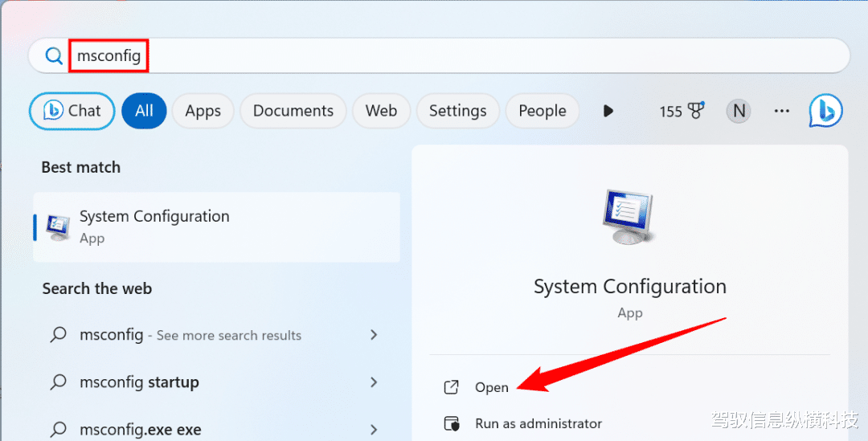Click the search magnifier icon in search box
The height and width of the screenshot is (441, 868).
pos(54,56)
